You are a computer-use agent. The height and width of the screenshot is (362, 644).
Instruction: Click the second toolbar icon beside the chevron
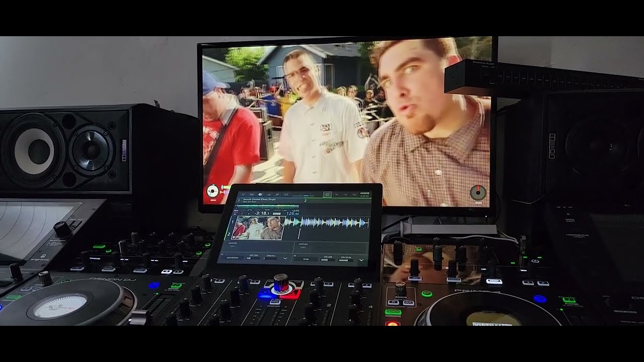(x=252, y=195)
